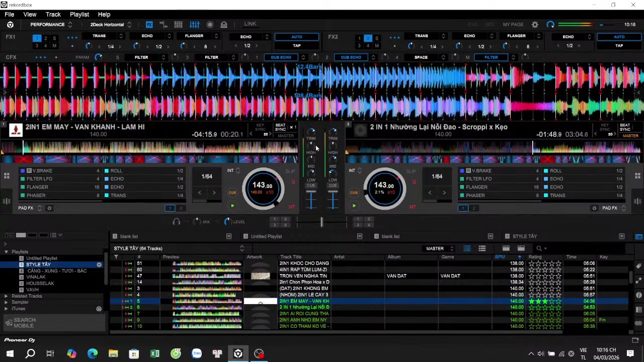
Task: Click deck 1 CUE button
Action: (x=232, y=193)
